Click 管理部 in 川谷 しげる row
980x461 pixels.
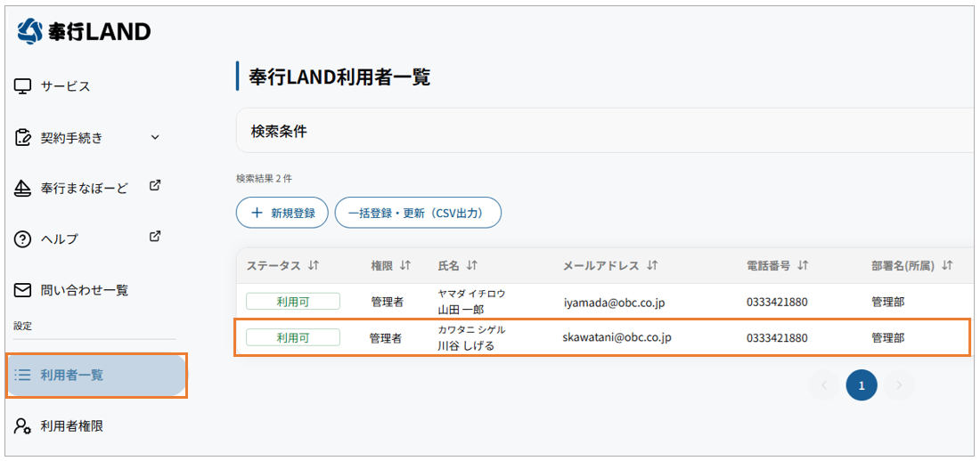tap(888, 338)
